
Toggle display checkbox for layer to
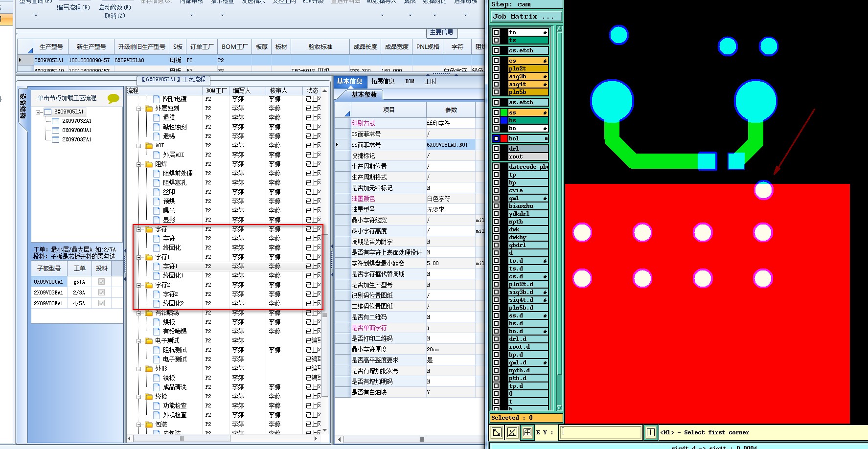point(496,32)
